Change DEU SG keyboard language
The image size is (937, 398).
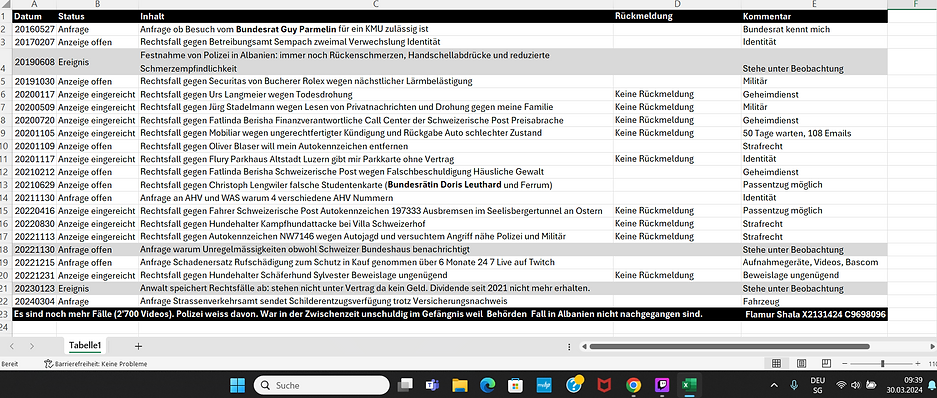coord(818,385)
